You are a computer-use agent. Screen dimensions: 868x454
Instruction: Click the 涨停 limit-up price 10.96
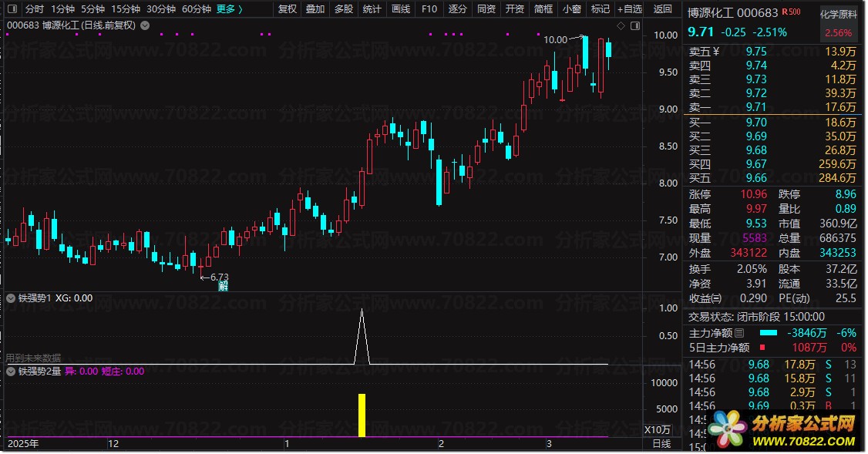[x=753, y=194]
